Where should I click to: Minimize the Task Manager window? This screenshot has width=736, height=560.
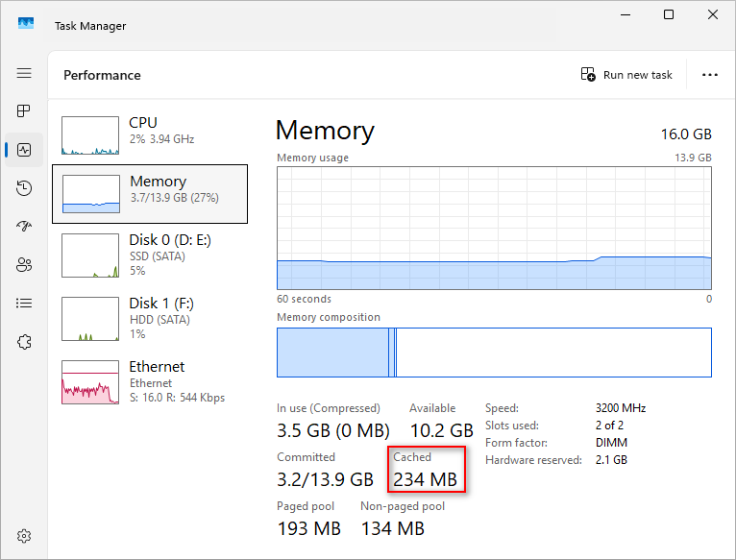[x=626, y=14]
